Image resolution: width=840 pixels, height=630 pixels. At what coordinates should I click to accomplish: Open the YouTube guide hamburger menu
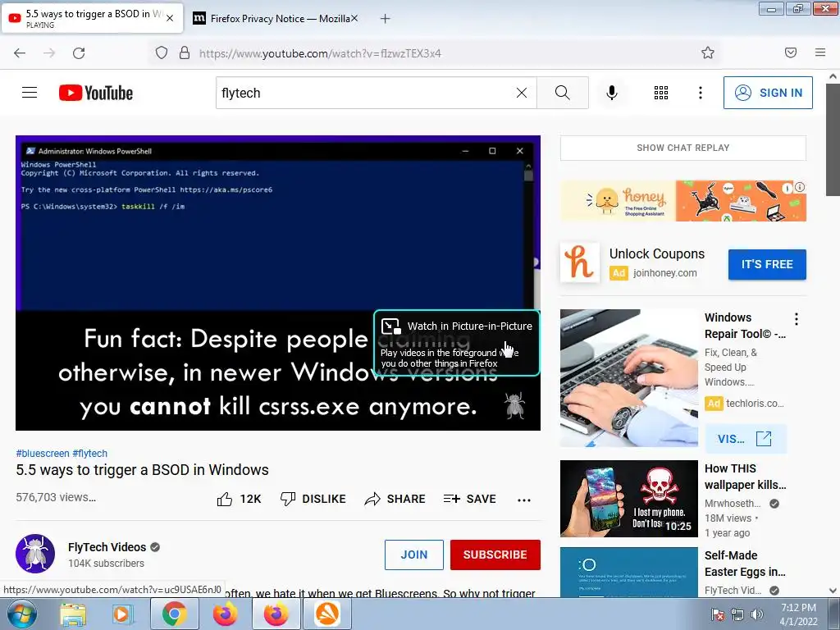pyautogui.click(x=30, y=93)
